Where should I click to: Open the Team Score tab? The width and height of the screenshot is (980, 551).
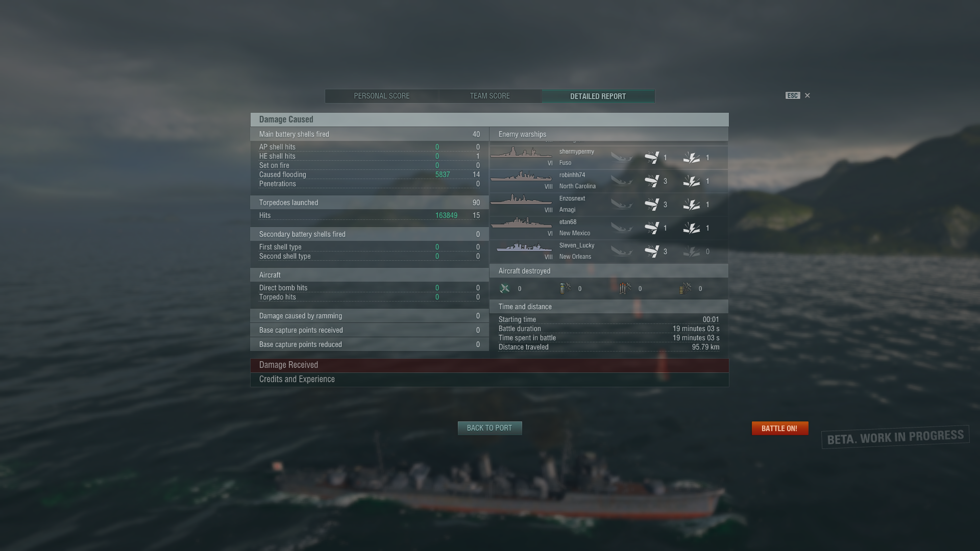[490, 96]
